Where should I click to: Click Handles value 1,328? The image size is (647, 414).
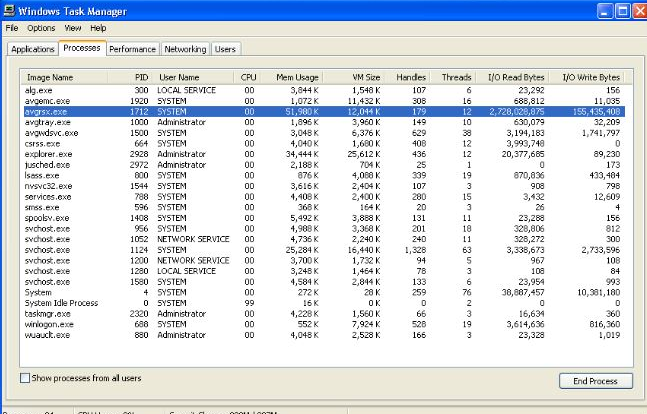pyautogui.click(x=415, y=250)
